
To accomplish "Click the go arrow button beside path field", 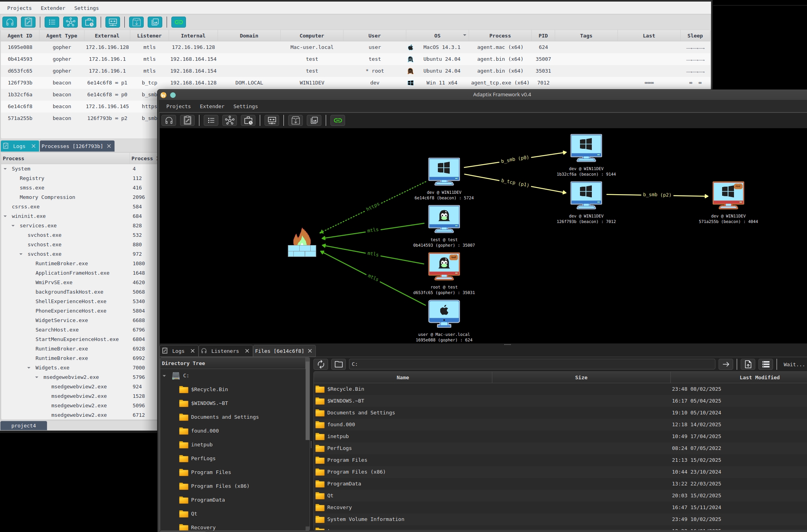I will [726, 364].
